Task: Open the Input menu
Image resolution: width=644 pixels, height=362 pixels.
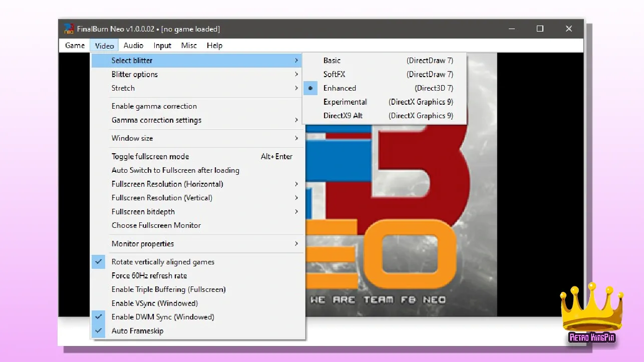Action: pyautogui.click(x=163, y=46)
